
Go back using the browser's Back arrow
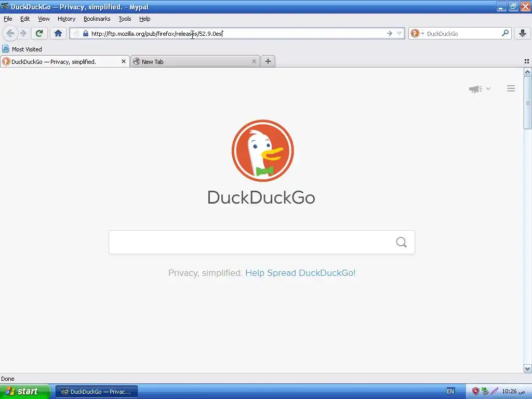(x=10, y=33)
